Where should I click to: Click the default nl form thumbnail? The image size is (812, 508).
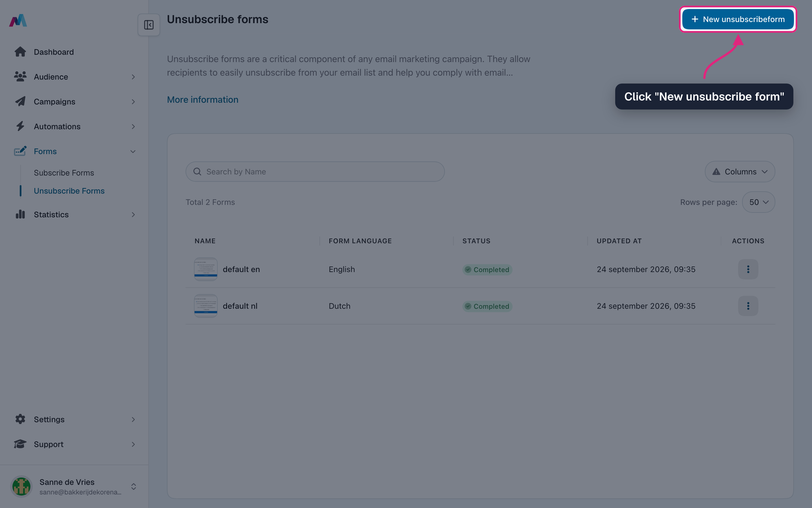(206, 306)
